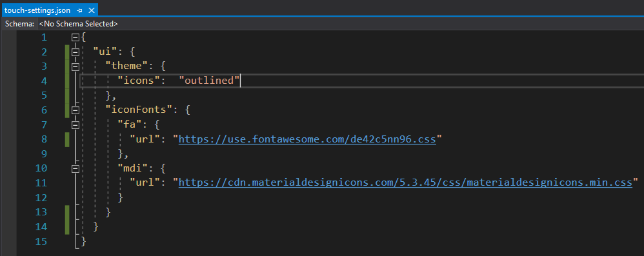
Task: Click the "icons" key on line 4
Action: point(138,81)
